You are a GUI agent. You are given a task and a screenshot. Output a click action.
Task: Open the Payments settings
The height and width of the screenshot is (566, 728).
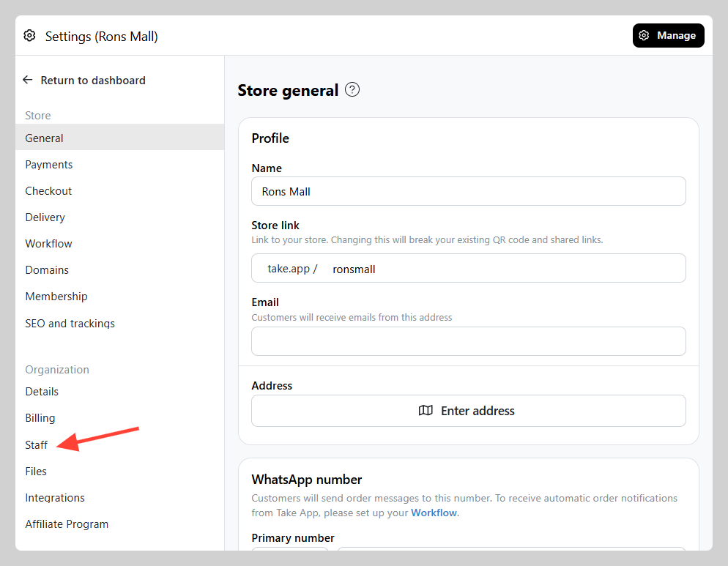(x=49, y=164)
